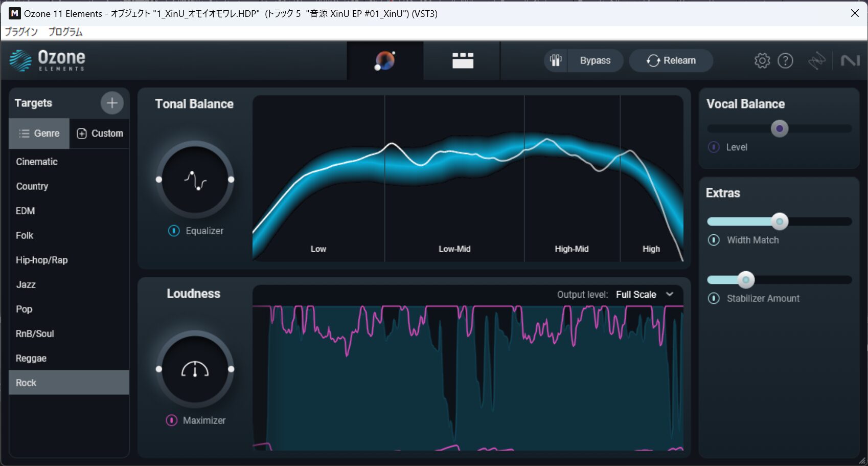Viewport: 868px width, 466px height.
Task: Toggle the Equalizer power button
Action: coord(174,231)
